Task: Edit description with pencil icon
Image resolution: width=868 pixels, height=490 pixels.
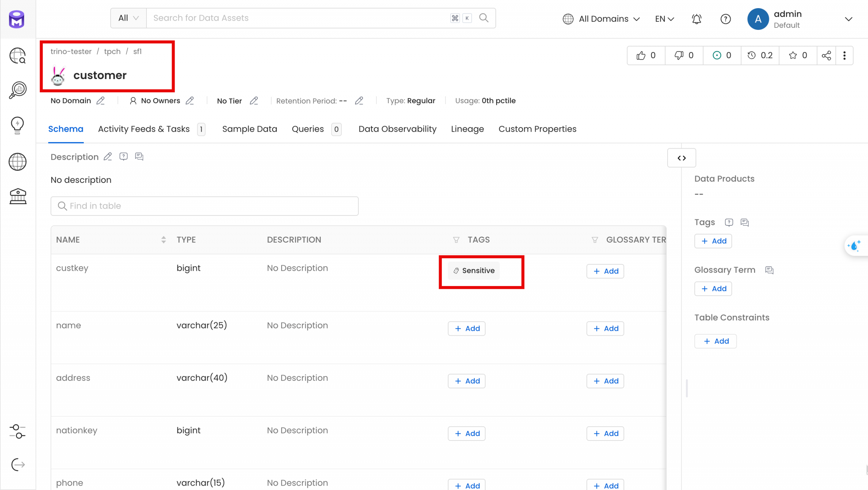Action: pyautogui.click(x=107, y=157)
